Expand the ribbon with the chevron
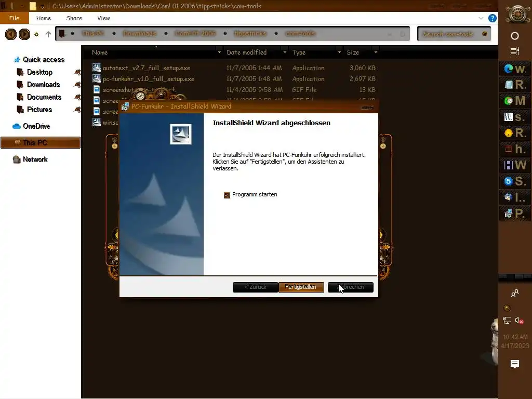The image size is (532, 399). tap(481, 18)
